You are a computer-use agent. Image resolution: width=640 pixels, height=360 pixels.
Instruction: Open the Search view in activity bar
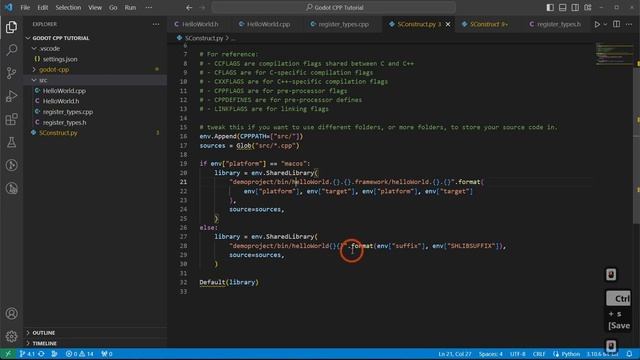(11, 50)
